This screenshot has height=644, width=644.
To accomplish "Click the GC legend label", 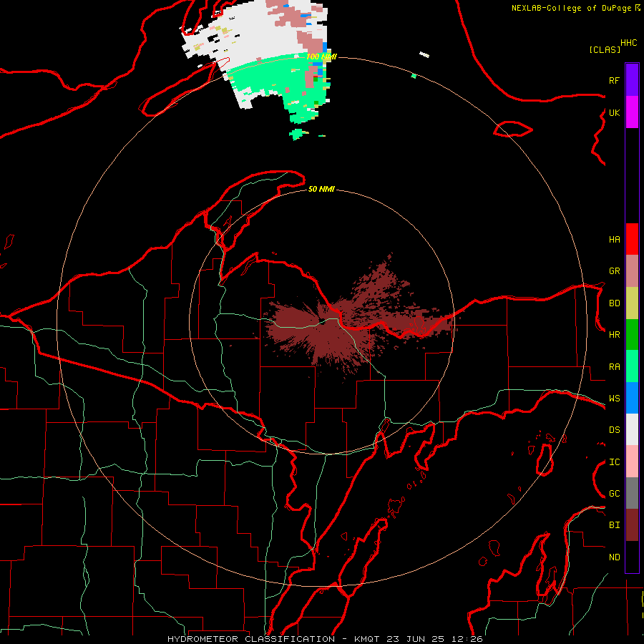I will point(614,494).
